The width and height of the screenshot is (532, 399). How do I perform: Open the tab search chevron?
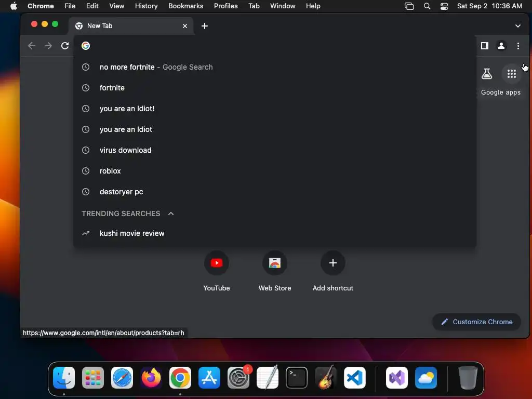(x=518, y=26)
